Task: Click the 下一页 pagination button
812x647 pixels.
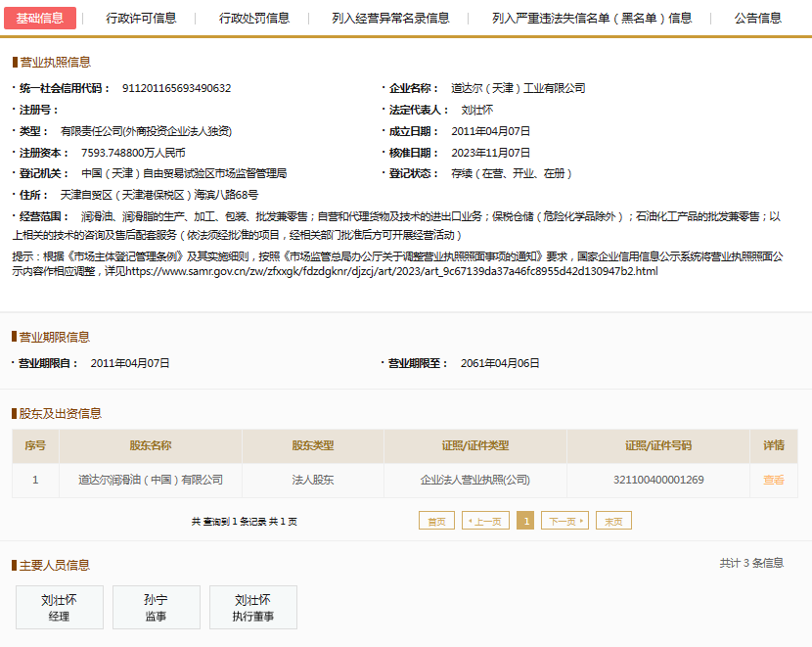Action: click(565, 521)
